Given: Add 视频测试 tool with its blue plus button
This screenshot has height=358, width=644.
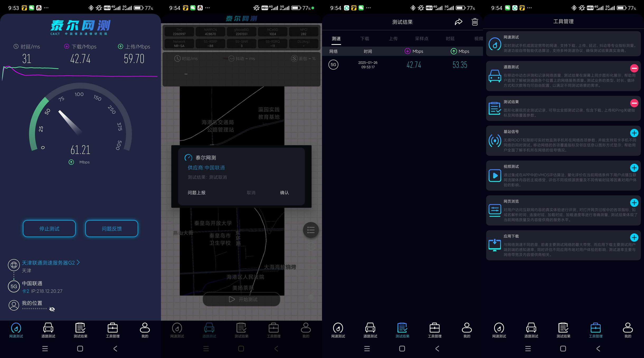Looking at the screenshot, I should coord(634,168).
